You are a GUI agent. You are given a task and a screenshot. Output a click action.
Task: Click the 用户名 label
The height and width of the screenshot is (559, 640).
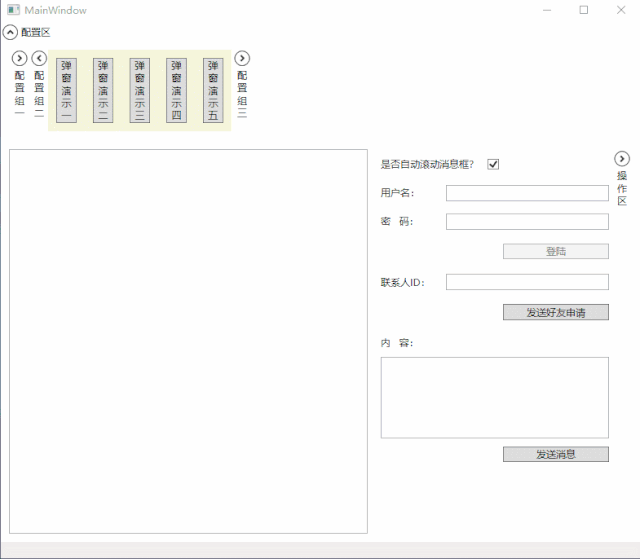[398, 193]
